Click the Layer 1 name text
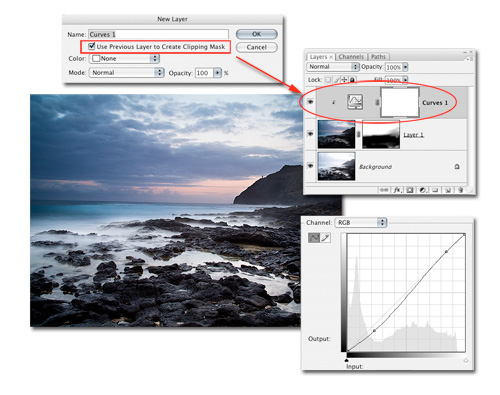The height and width of the screenshot is (395, 500). click(413, 135)
